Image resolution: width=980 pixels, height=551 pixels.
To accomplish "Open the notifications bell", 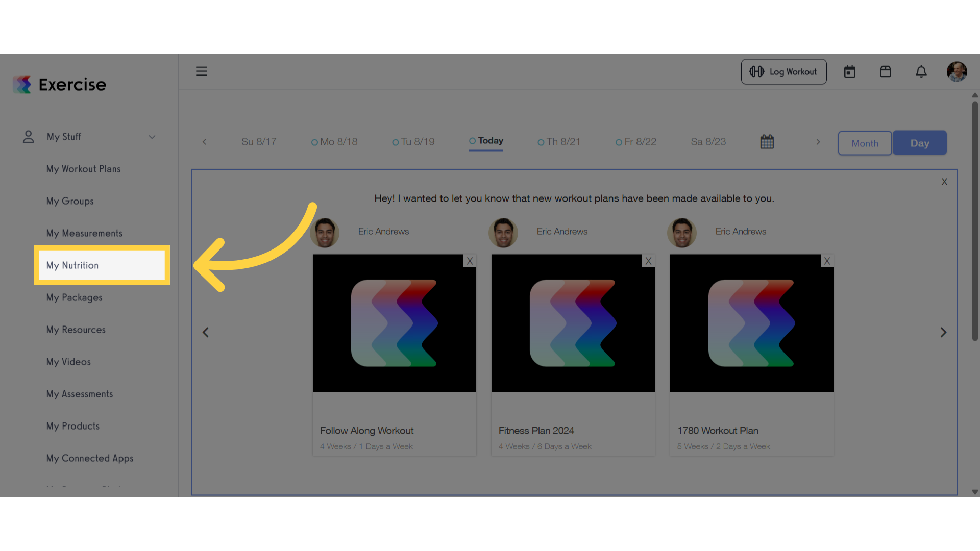I will (x=921, y=71).
